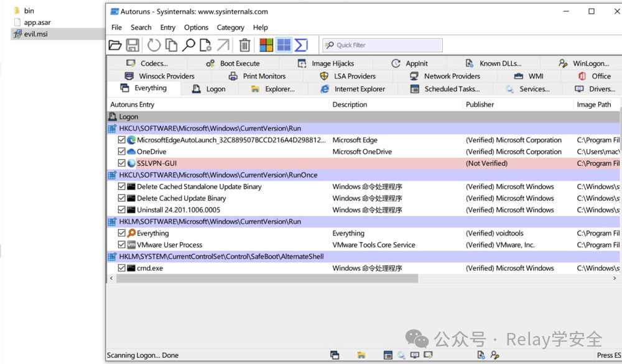Viewport: 622px width, 364px height.
Task: Switch to the WMI tab
Action: (529, 76)
